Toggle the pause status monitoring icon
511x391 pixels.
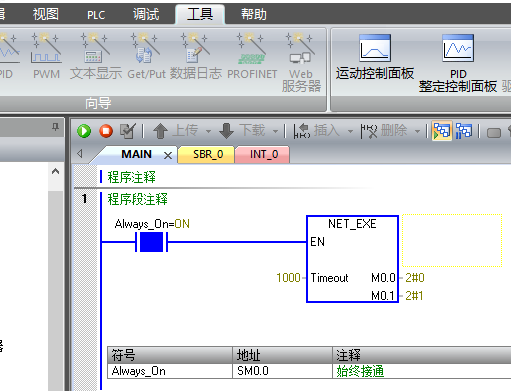464,131
